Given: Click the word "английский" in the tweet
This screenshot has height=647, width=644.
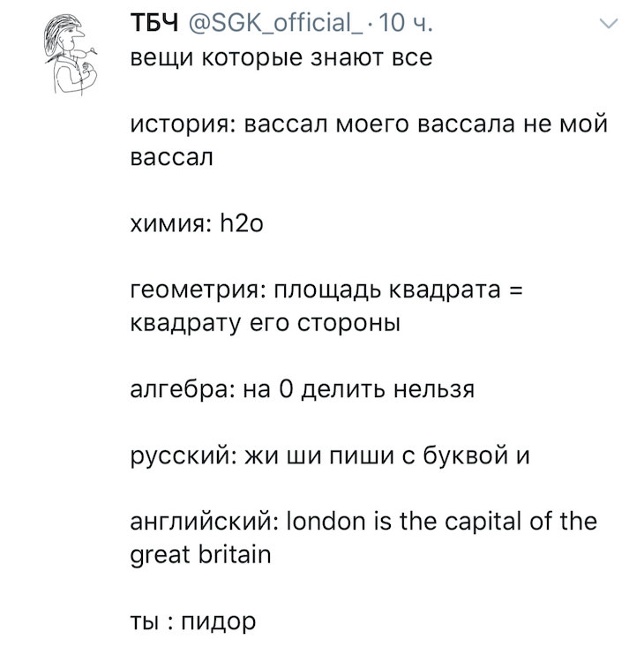Looking at the screenshot, I should 198,522.
